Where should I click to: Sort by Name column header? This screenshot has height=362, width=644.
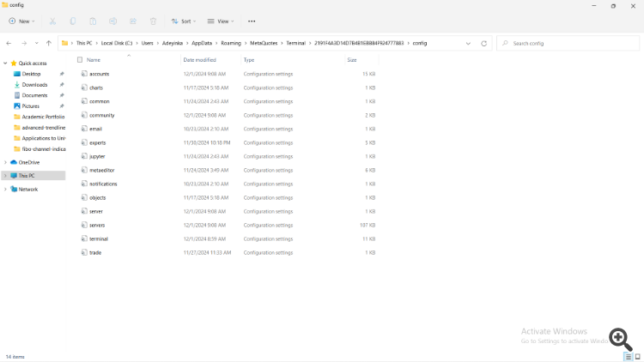(94, 60)
